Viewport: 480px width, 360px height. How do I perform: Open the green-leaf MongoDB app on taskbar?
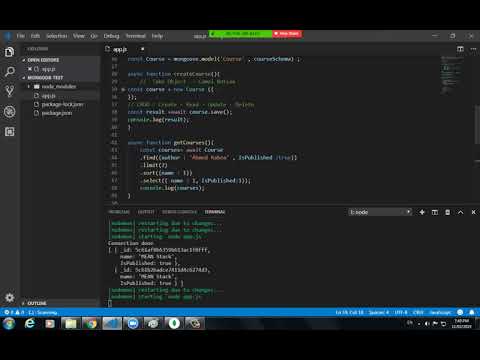(174, 323)
